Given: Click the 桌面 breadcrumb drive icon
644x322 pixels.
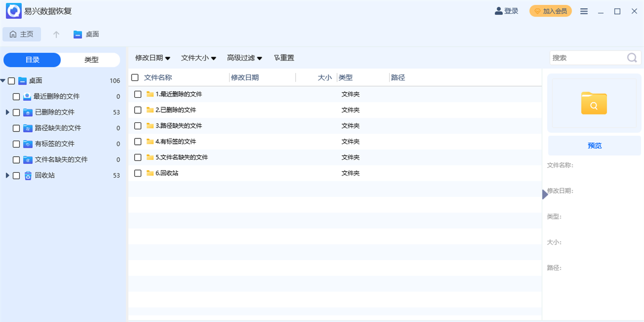Looking at the screenshot, I should coord(78,34).
